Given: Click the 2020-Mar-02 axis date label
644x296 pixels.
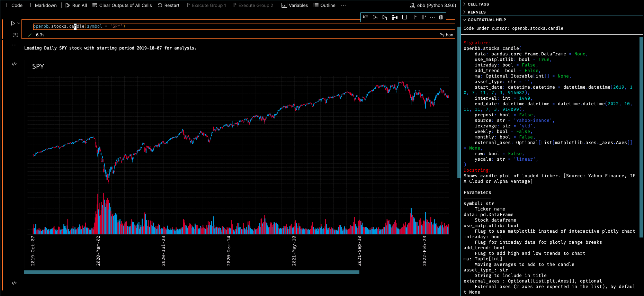Looking at the screenshot, I should click(x=98, y=251).
